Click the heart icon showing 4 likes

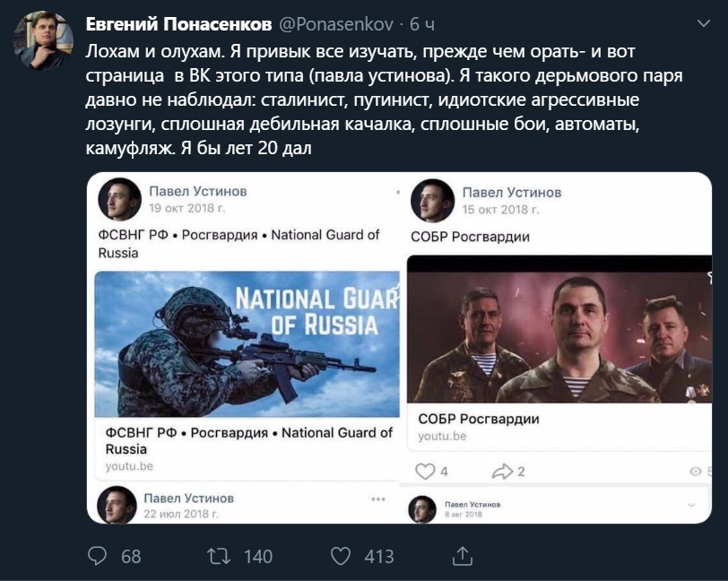(425, 471)
